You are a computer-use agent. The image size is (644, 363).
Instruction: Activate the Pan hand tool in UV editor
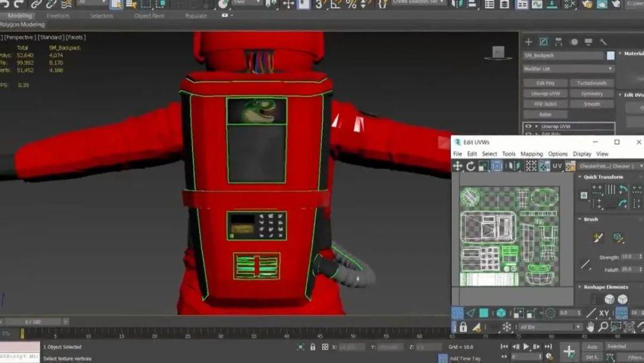point(589,327)
